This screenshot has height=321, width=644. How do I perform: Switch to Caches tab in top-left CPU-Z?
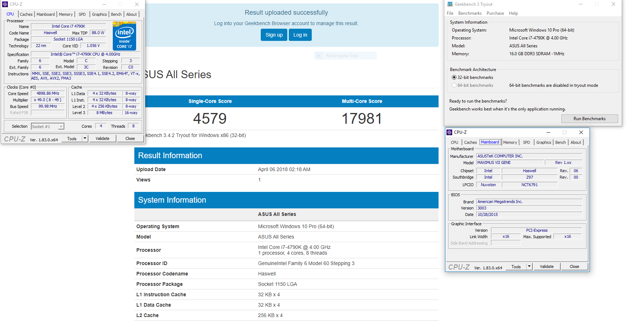[26, 14]
